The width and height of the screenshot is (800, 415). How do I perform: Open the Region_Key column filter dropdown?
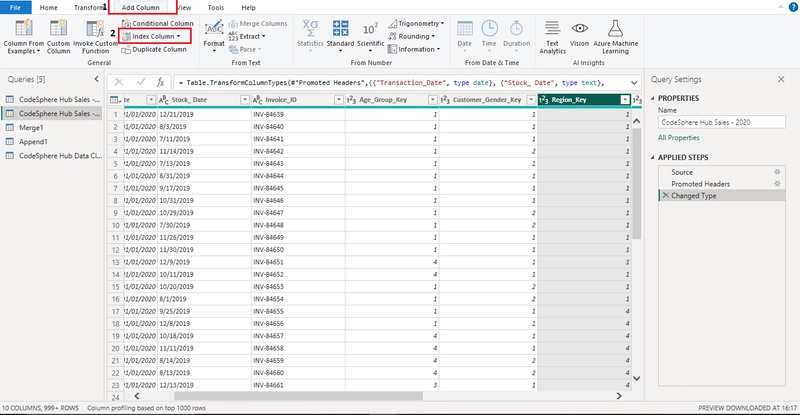click(x=625, y=100)
